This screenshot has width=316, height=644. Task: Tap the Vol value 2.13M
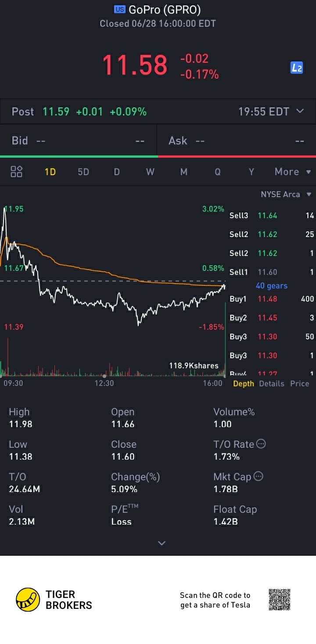[22, 522]
